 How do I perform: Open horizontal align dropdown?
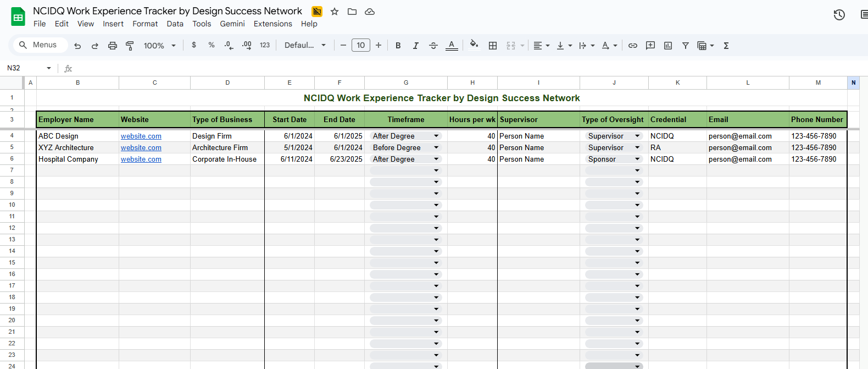[x=542, y=46]
